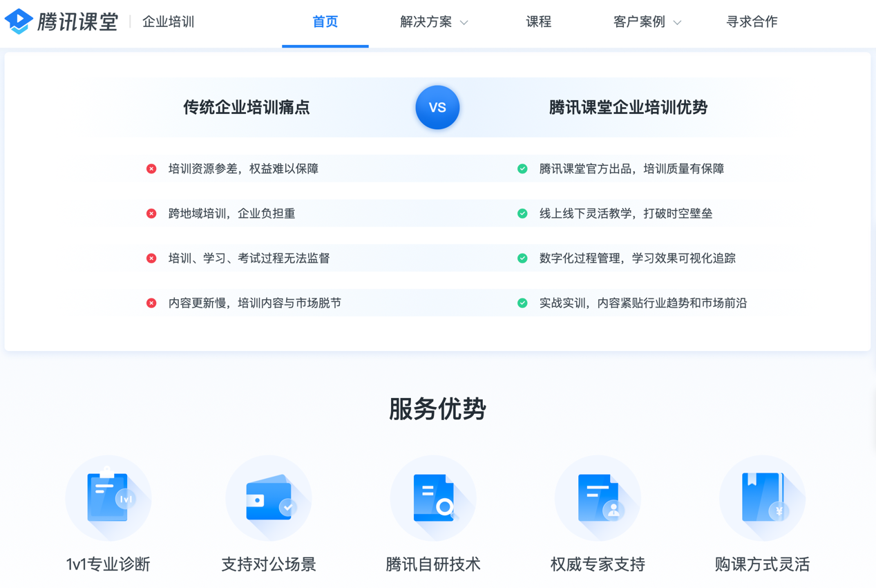Click the green check beside 腾讯课堂官方出品，培训质量有保障
Viewport: 876px width, 588px height.
click(x=523, y=168)
